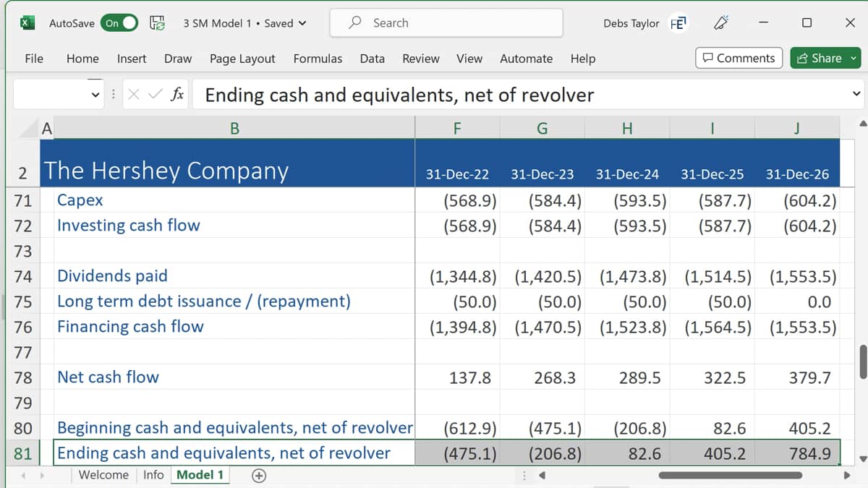
Task: Open the Automate tab
Action: (x=526, y=59)
